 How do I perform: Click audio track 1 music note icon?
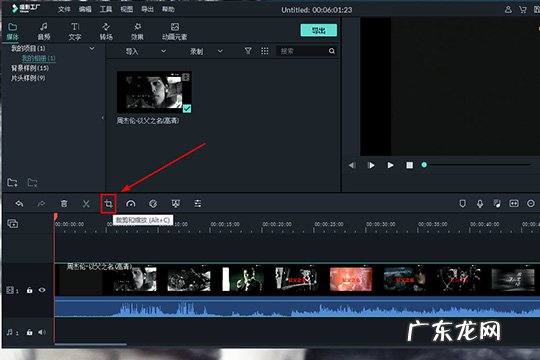coord(11,332)
